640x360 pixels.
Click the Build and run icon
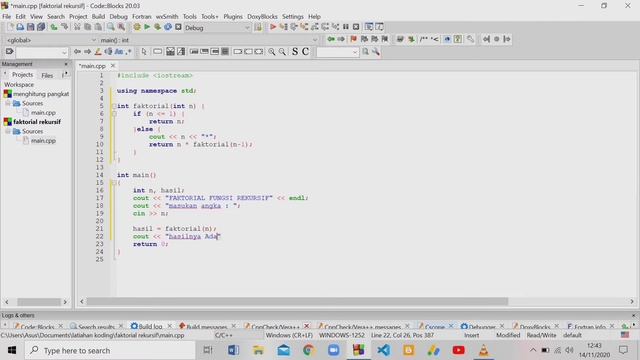[x=157, y=27]
